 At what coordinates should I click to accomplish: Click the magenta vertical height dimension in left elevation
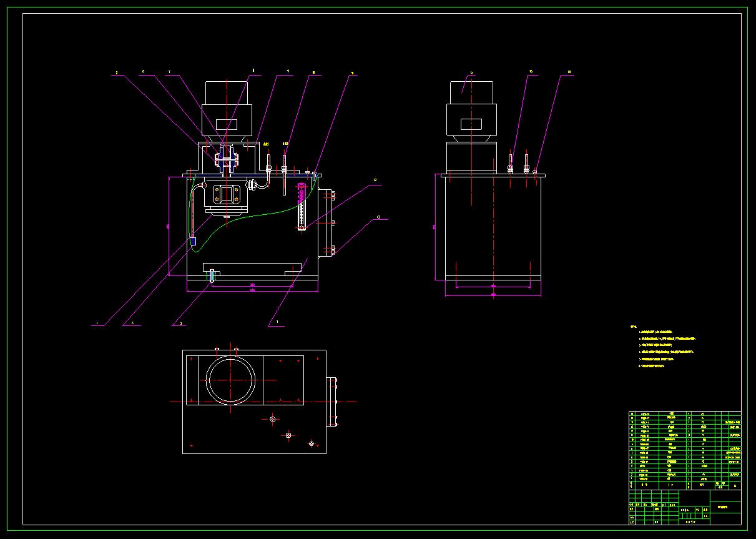pyautogui.click(x=169, y=225)
